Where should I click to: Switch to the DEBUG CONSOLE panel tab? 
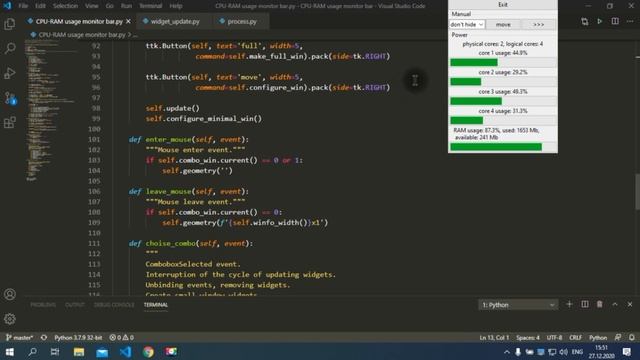click(x=114, y=305)
